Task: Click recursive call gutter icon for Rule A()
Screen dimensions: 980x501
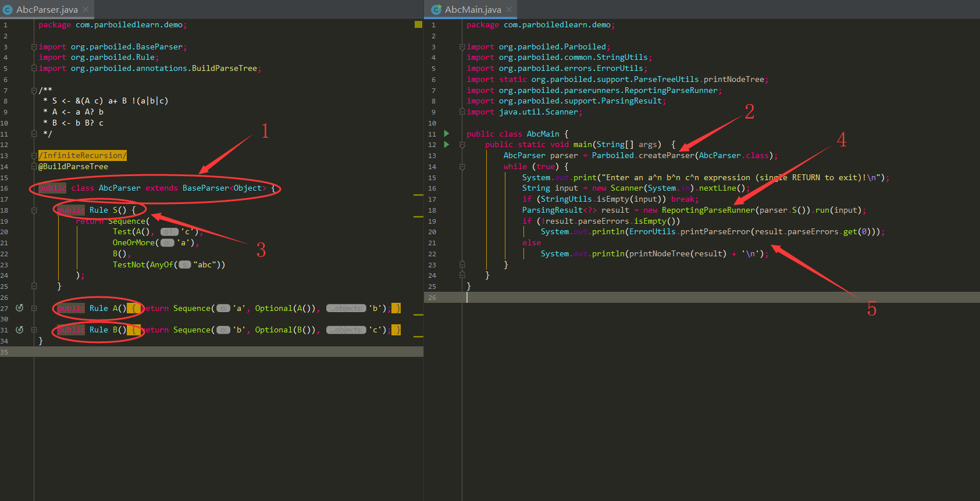Action: click(19, 308)
